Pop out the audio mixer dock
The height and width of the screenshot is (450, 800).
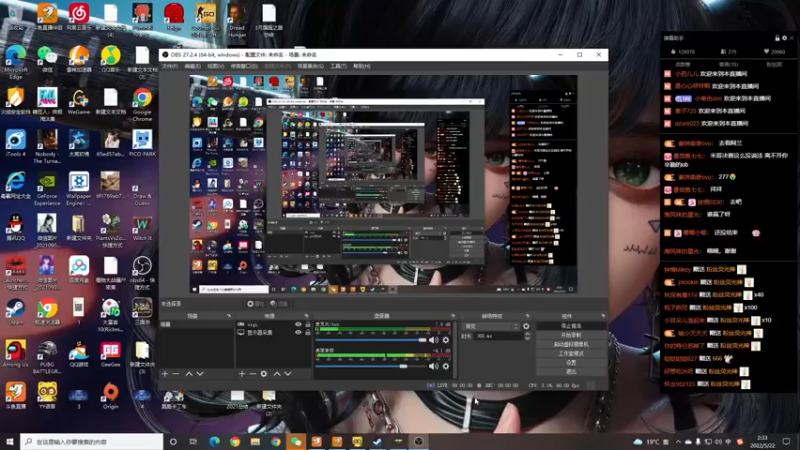point(453,316)
